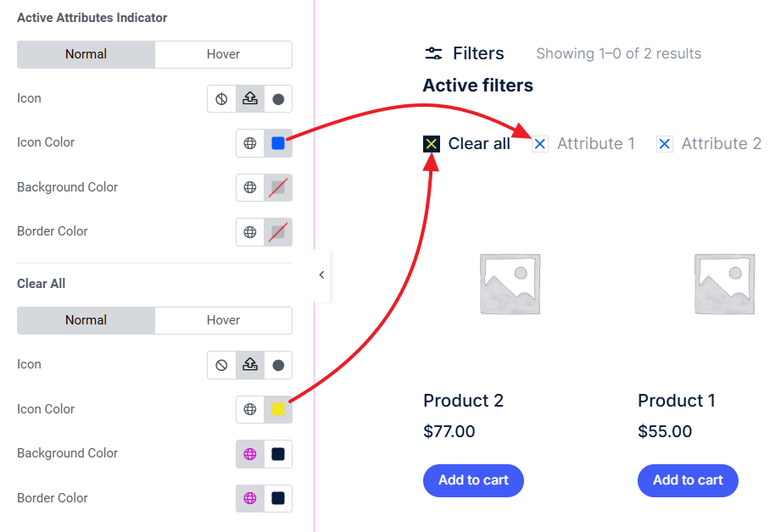
Task: Open global color for Clear All Background Color
Action: [250, 454]
